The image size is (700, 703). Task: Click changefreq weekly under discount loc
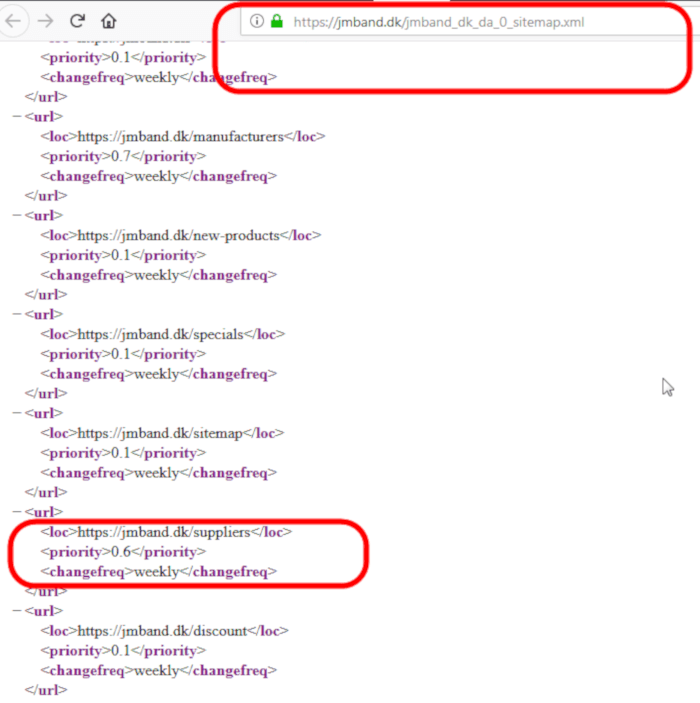(x=159, y=670)
